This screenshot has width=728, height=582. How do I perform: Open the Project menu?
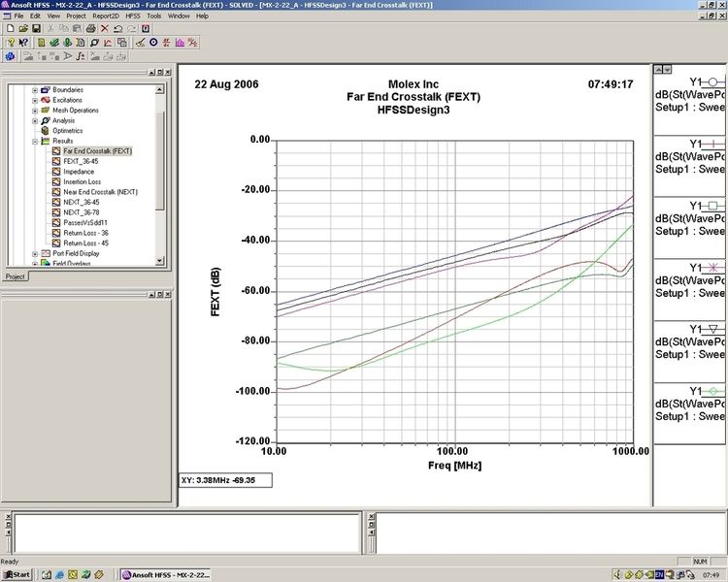[76, 16]
